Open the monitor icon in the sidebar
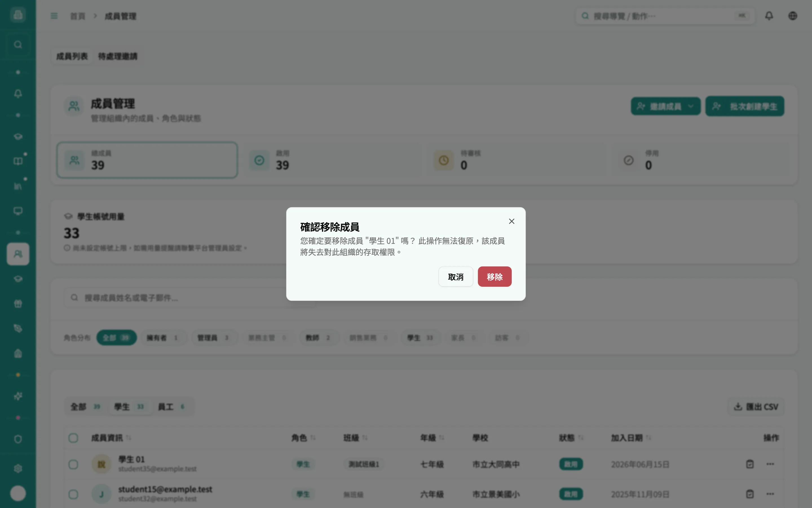The image size is (812, 508). coord(18,211)
